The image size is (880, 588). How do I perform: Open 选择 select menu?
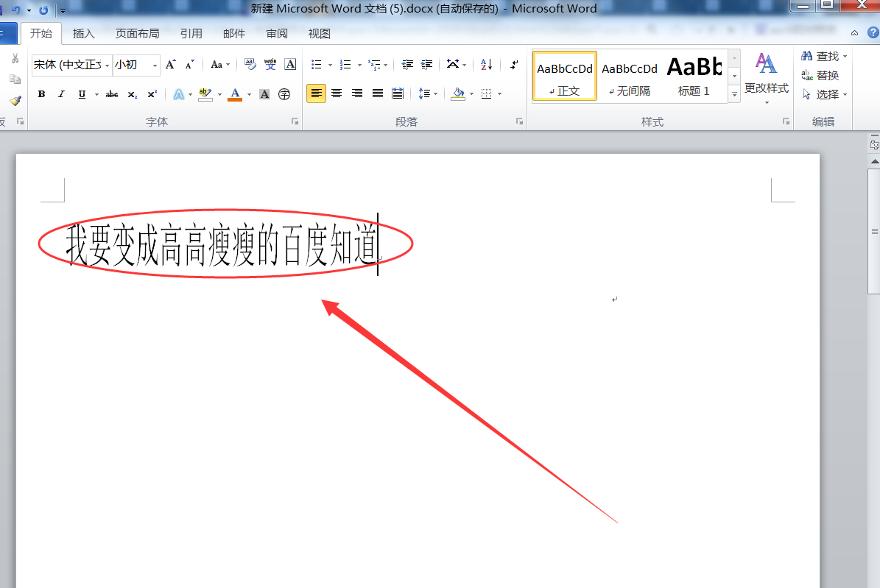point(824,94)
